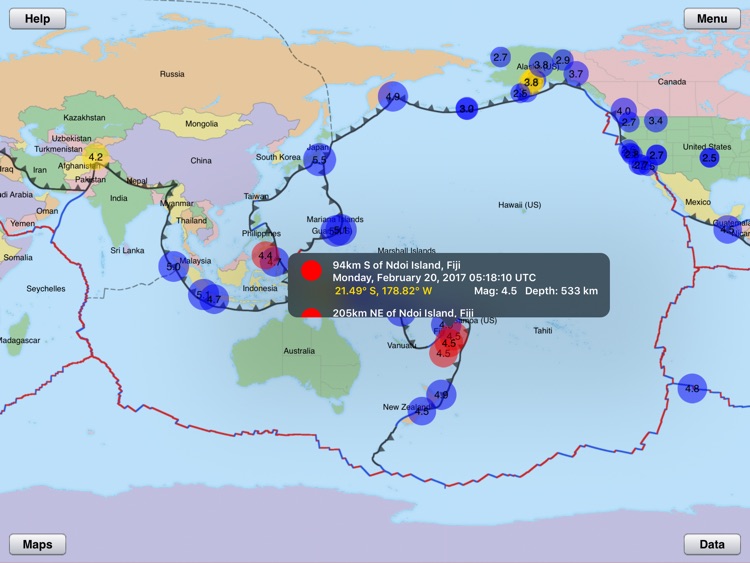The height and width of the screenshot is (563, 750).
Task: Click the Kazakhstan label on the map
Action: click(x=84, y=117)
